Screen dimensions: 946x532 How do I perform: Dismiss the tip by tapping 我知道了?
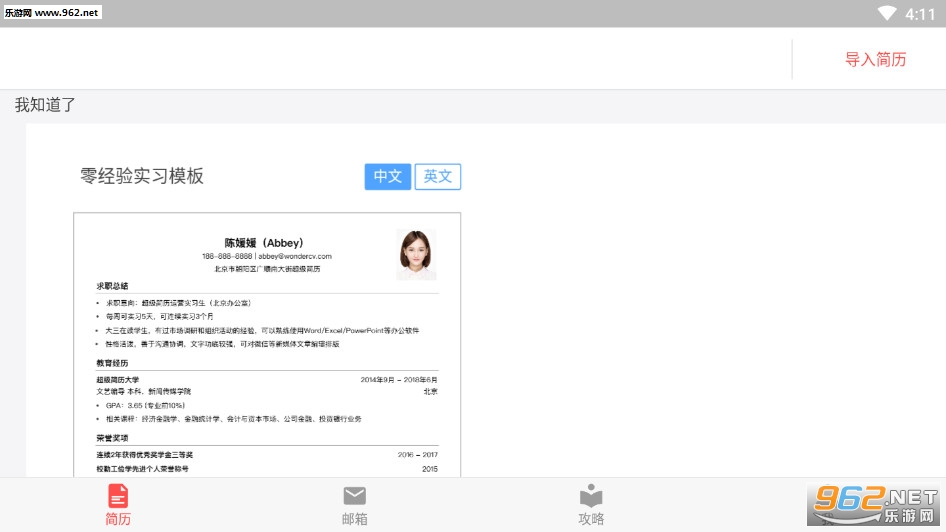(45, 105)
